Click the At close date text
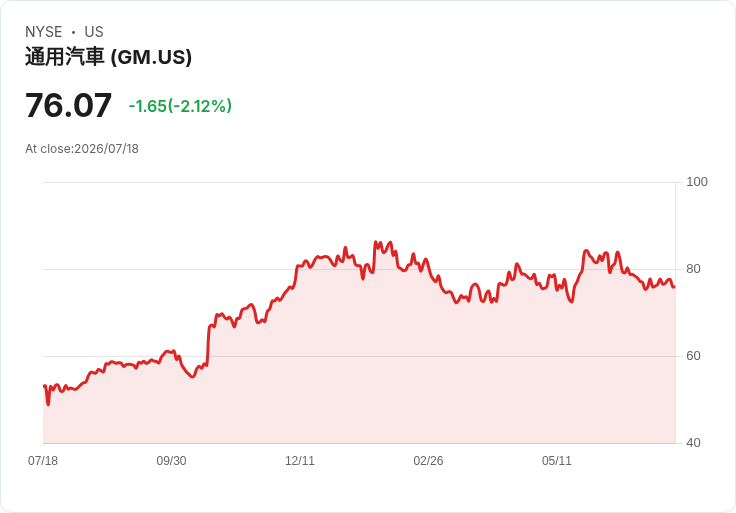The height and width of the screenshot is (513, 736). 82,149
